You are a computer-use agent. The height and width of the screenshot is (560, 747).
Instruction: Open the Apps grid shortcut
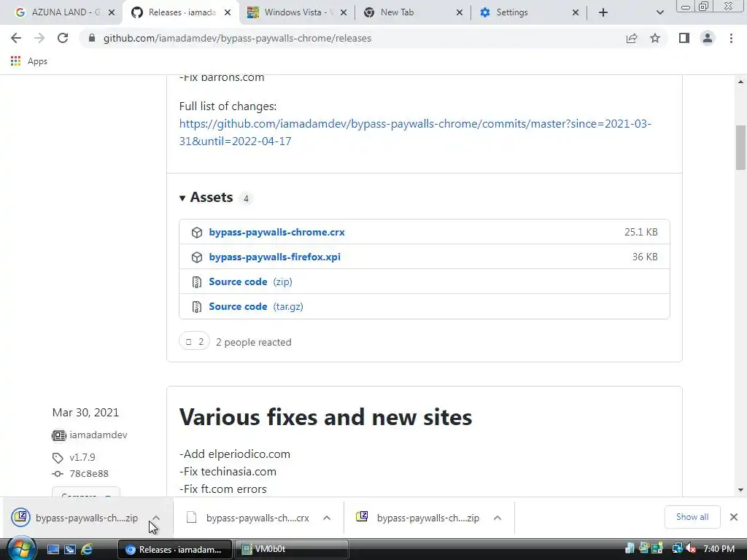pyautogui.click(x=28, y=61)
